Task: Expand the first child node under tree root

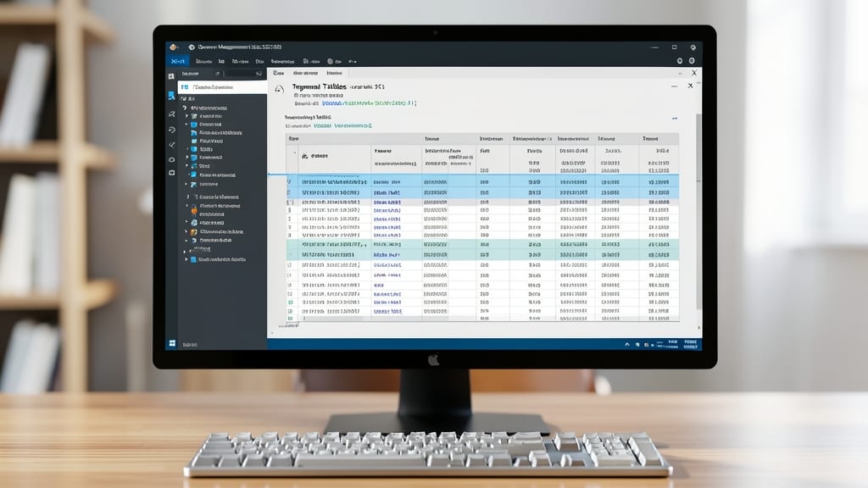Action: pyautogui.click(x=186, y=116)
